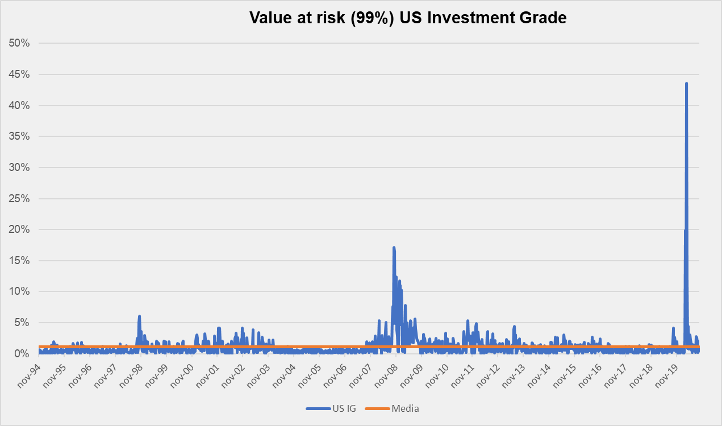Click the 1998 peak near 6%
Viewport: 722px width, 426px height.
139,316
